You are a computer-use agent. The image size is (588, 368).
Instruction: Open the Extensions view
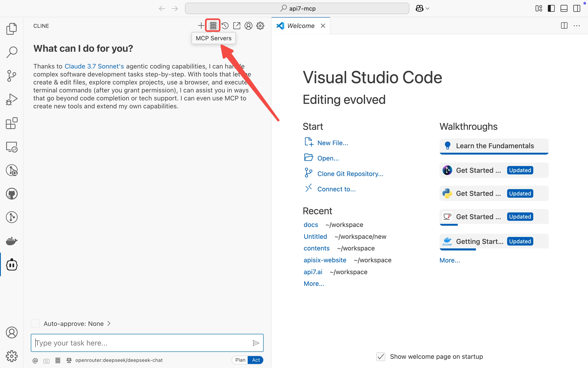[x=12, y=123]
